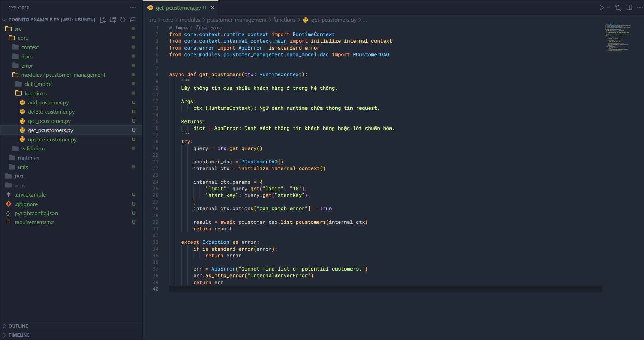Screen dimensions: 644x340
Task: Click the code minimap preview
Action: [618, 38]
